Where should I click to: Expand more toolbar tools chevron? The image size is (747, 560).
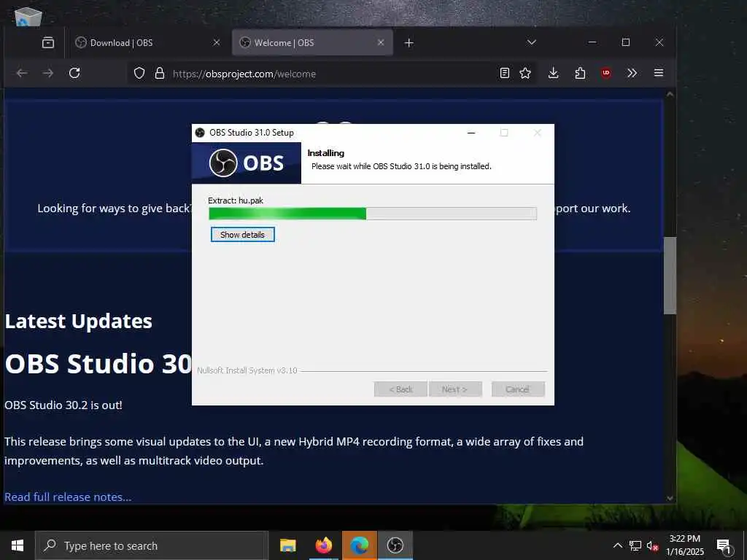pos(632,74)
